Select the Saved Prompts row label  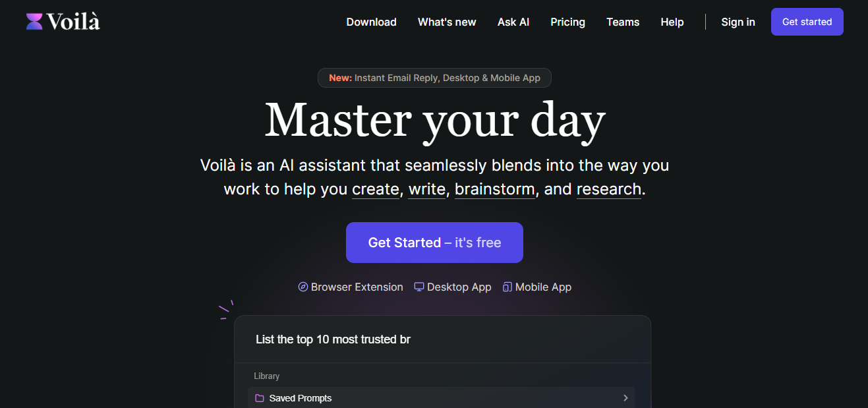tap(301, 398)
